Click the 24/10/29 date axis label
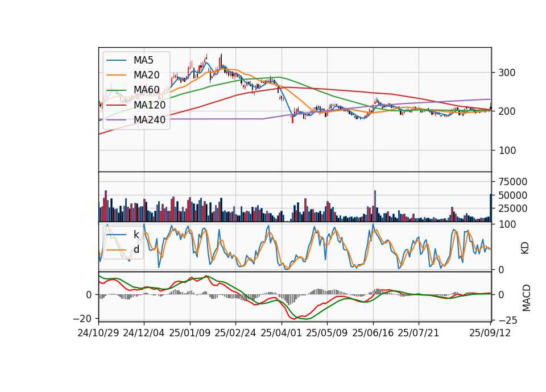546x392 pixels. coord(98,333)
